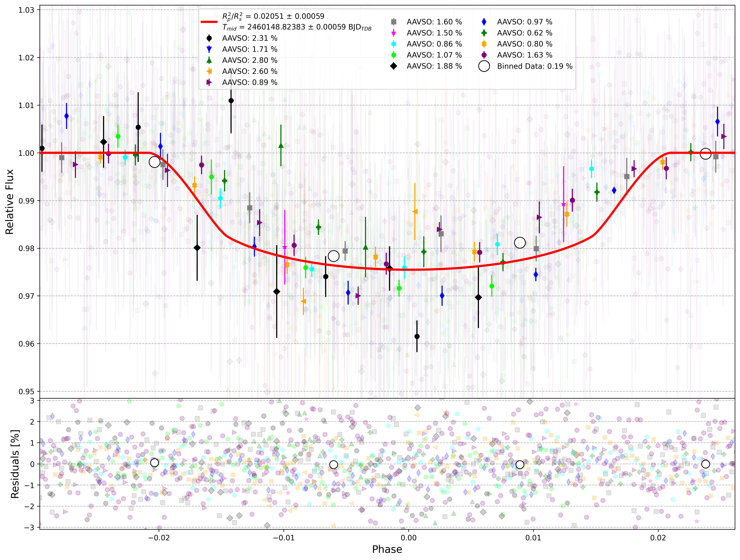Click the purple right-triangle marker for AAVSO 0.89 %

tap(209, 82)
